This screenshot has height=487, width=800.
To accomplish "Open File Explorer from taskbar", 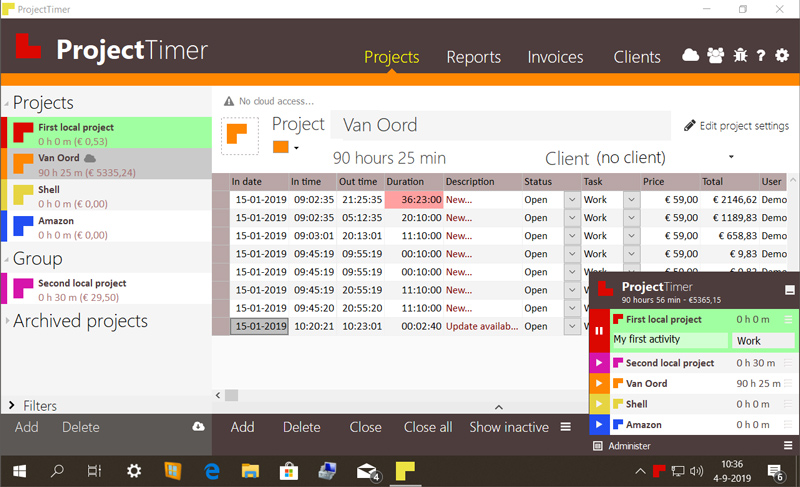I will click(x=250, y=471).
